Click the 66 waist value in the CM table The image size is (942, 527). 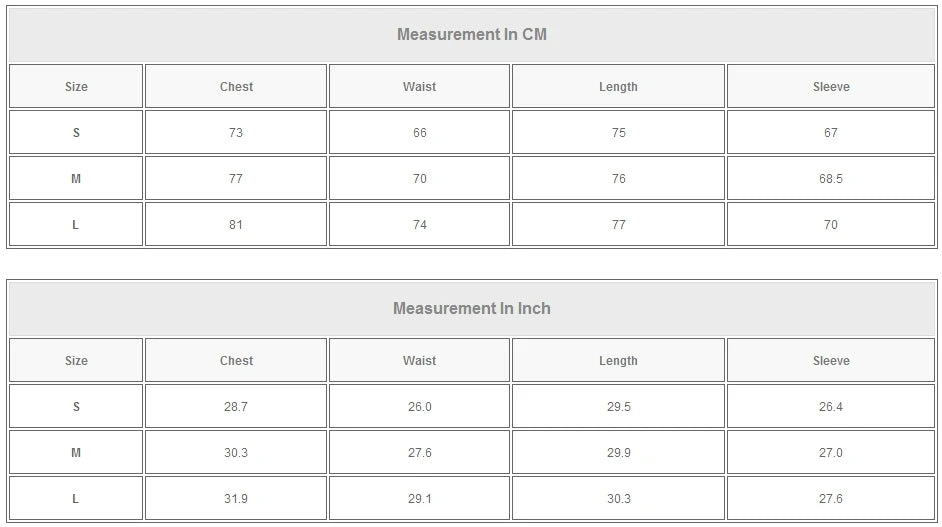(419, 133)
